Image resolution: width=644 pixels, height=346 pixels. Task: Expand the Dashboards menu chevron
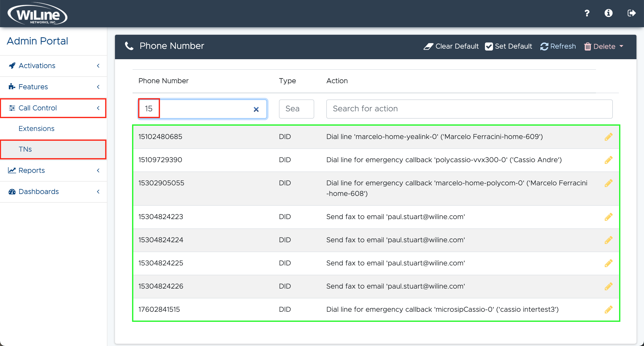(x=98, y=192)
